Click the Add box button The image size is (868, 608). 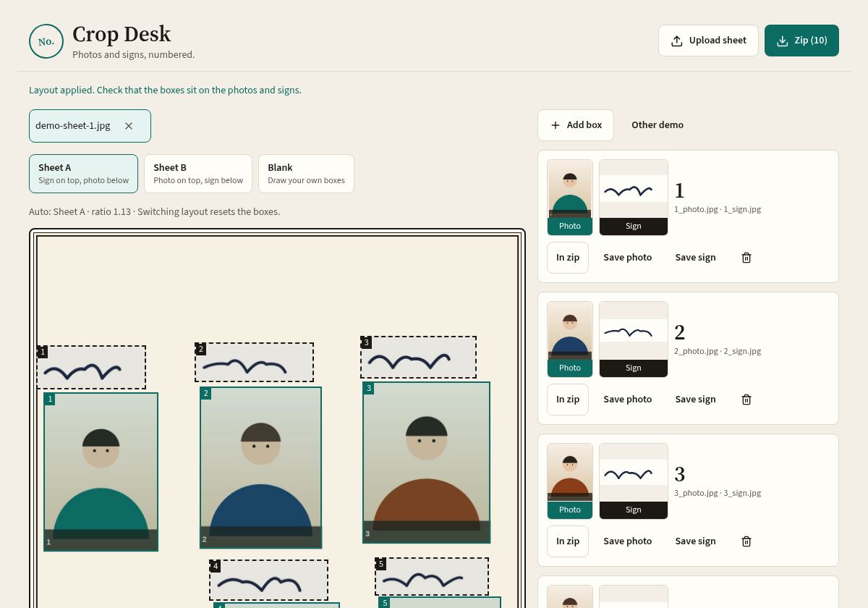[576, 125]
